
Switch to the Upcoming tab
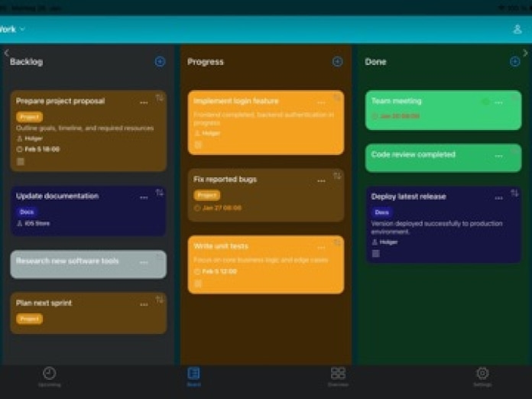coord(49,377)
